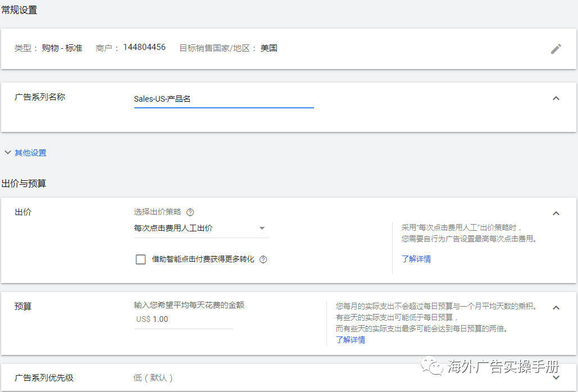Expand the 广告系列优先级 section chevron
The width and height of the screenshot is (578, 392).
point(556,379)
